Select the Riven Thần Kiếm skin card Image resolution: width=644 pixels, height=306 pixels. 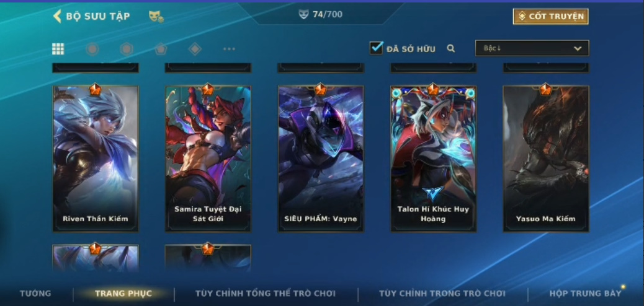(96, 159)
